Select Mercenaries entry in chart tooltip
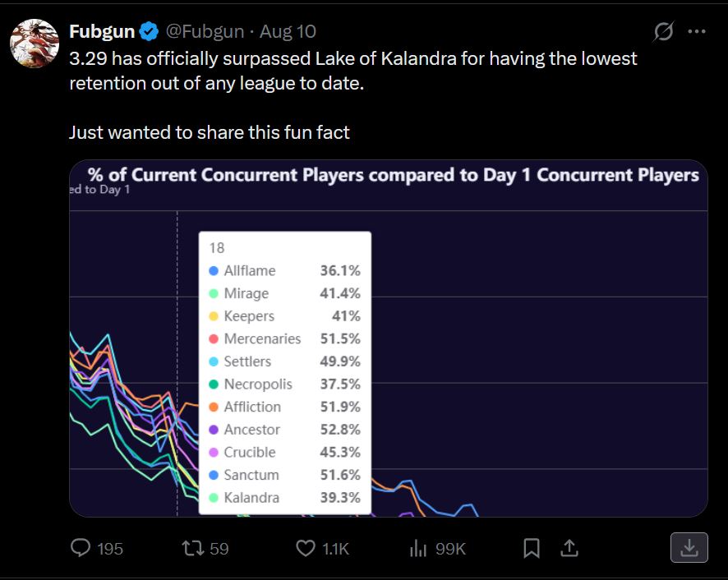The image size is (728, 580). (284, 338)
